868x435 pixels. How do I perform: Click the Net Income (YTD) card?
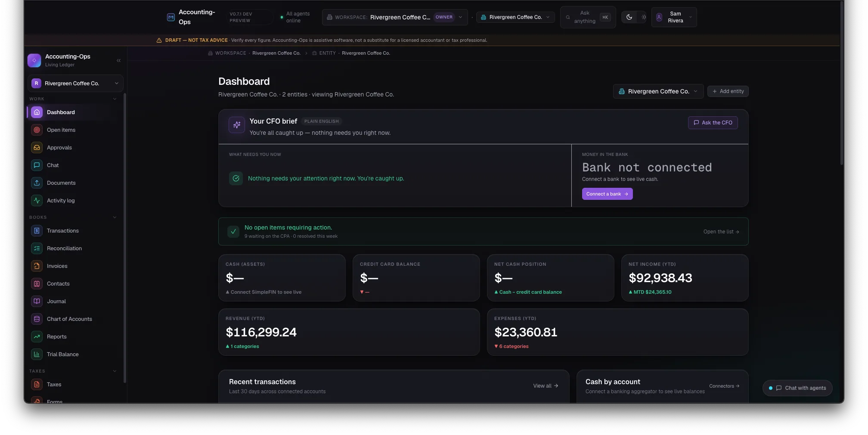[x=685, y=278]
